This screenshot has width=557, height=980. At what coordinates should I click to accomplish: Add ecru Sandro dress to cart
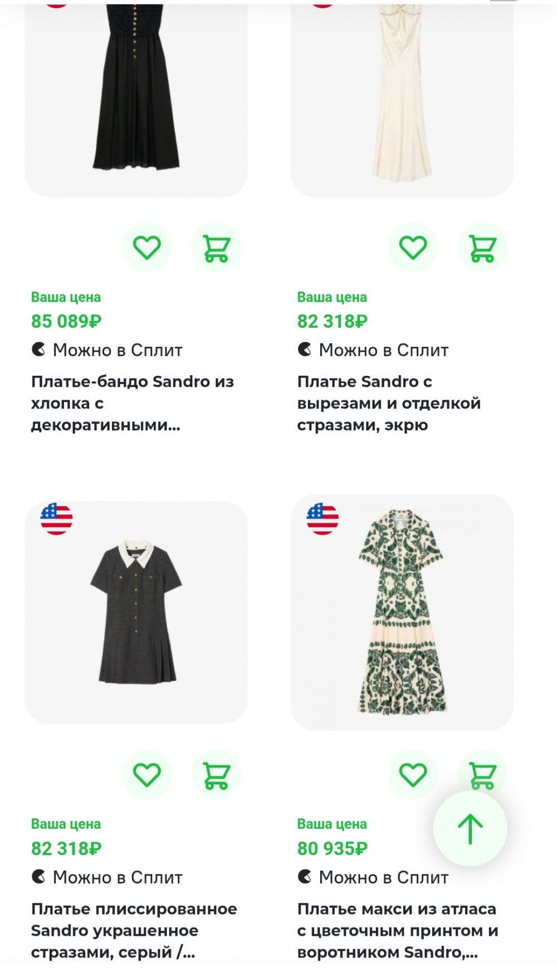click(482, 248)
